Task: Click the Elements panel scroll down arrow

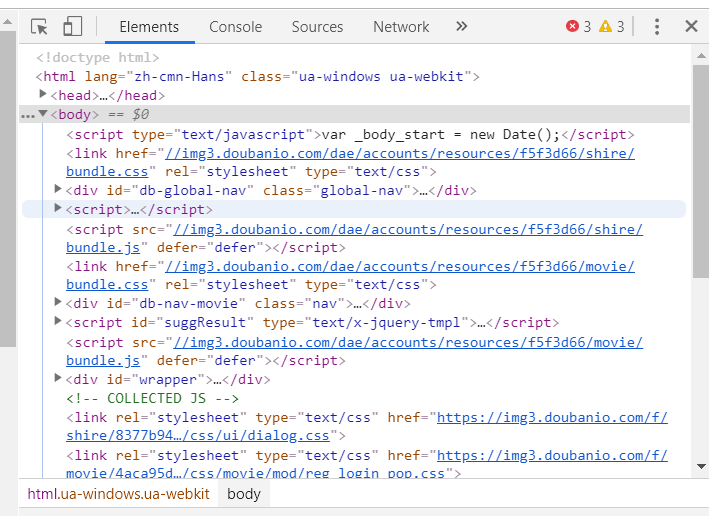Action: click(701, 467)
